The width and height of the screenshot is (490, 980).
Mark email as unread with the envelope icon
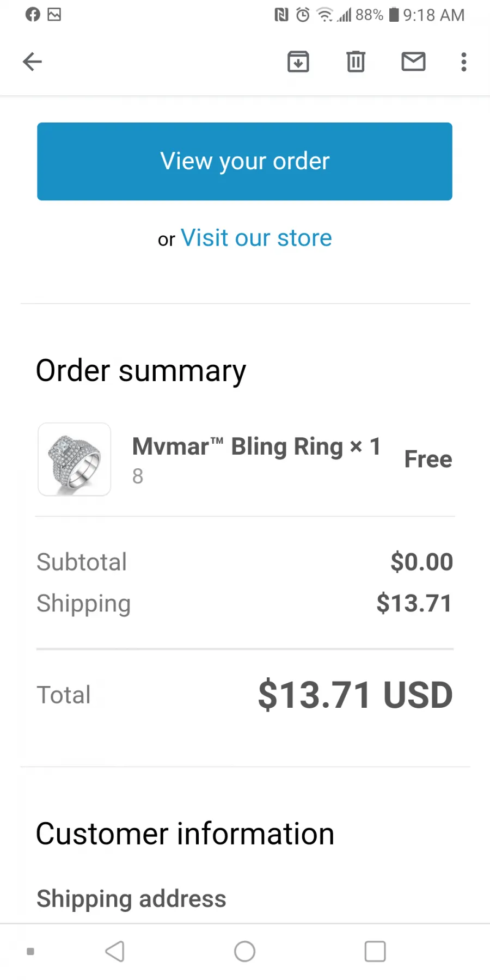coord(413,62)
